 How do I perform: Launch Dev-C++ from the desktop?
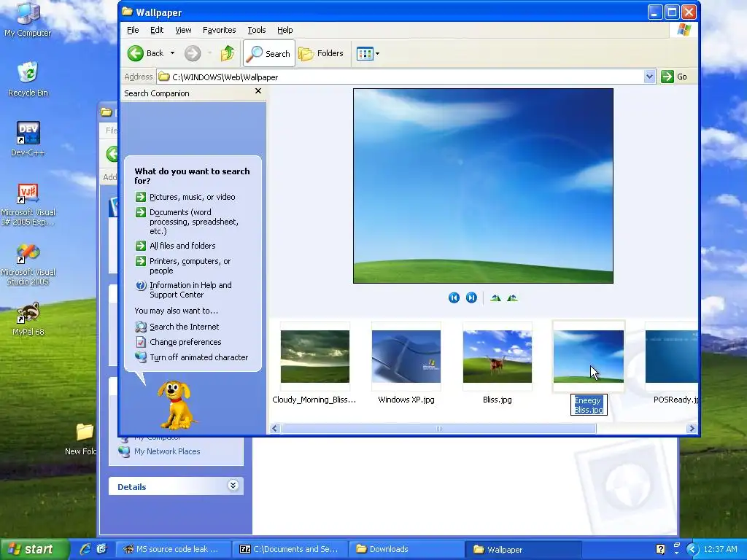point(28,139)
